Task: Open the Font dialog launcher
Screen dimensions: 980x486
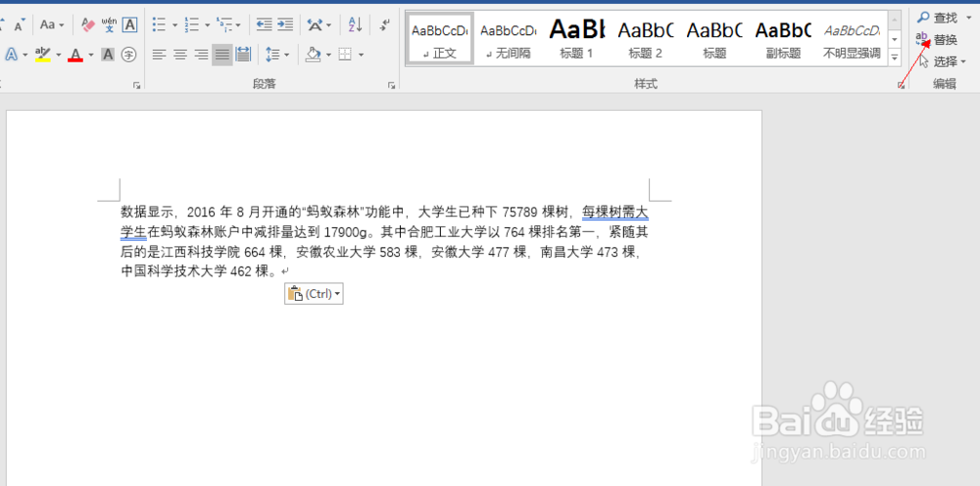Action: click(136, 86)
